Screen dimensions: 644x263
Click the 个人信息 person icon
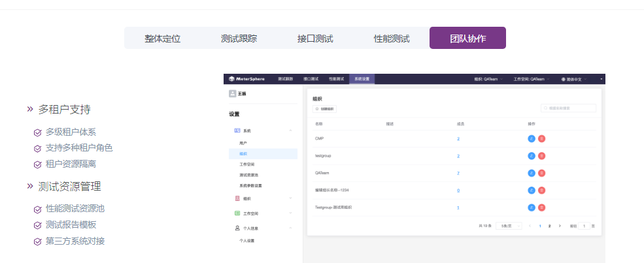[x=237, y=228]
